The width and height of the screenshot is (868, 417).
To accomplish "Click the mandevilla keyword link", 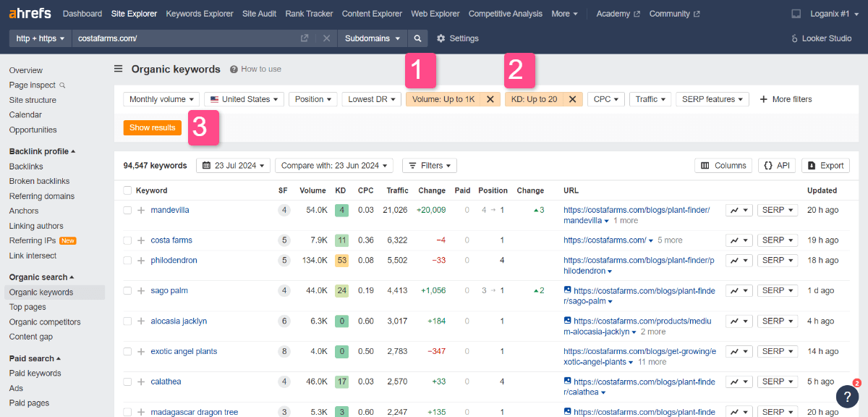I will tap(170, 210).
